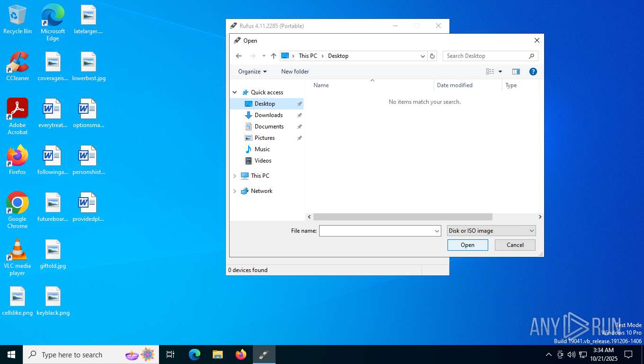The height and width of the screenshot is (364, 644).
Task: Open Microsoft Edge desktop shortcut
Action: point(53,23)
